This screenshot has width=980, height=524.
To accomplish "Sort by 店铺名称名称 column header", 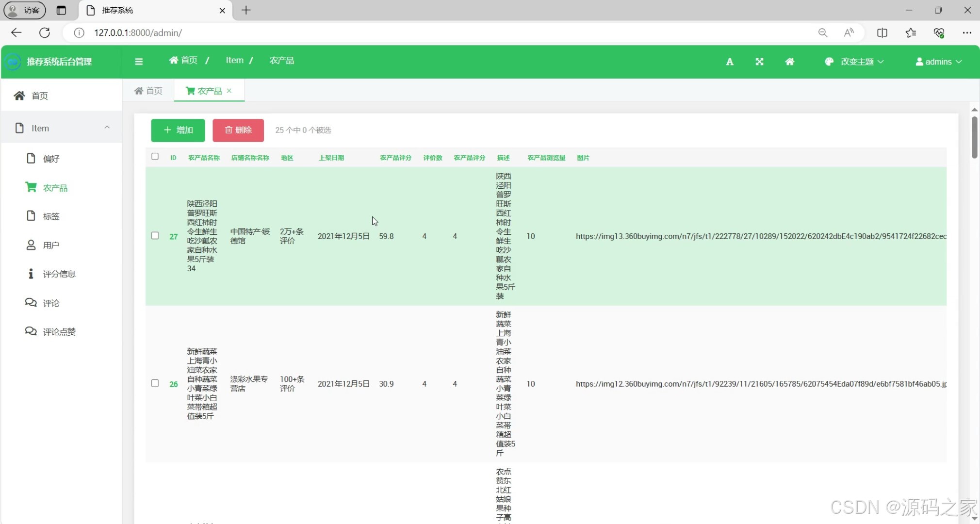I will [250, 158].
